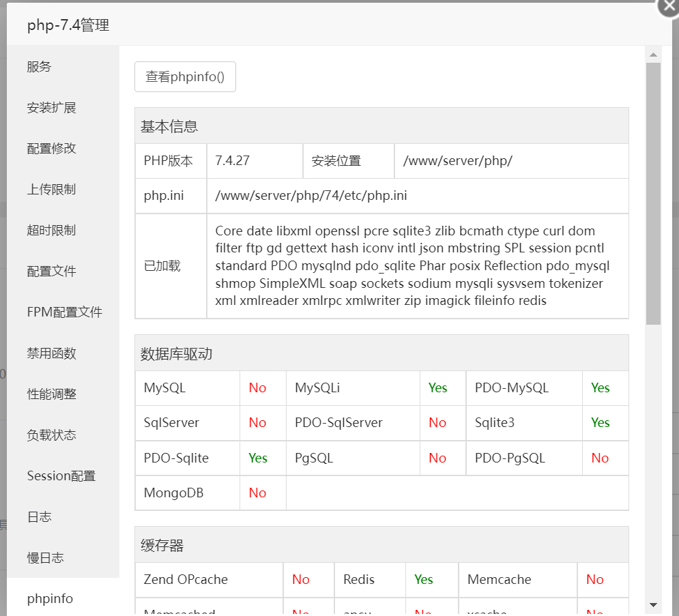679x616 pixels.
Task: Click MySQL row label
Action: pos(164,387)
